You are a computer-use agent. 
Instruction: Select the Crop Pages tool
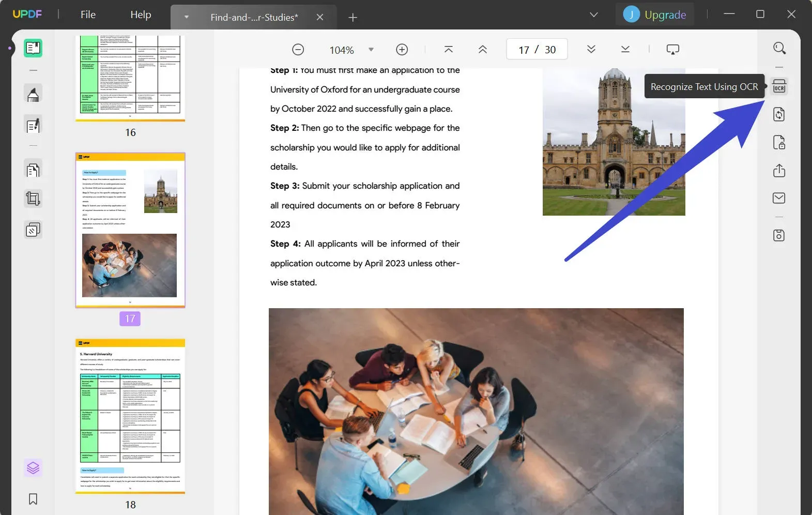[x=33, y=199]
